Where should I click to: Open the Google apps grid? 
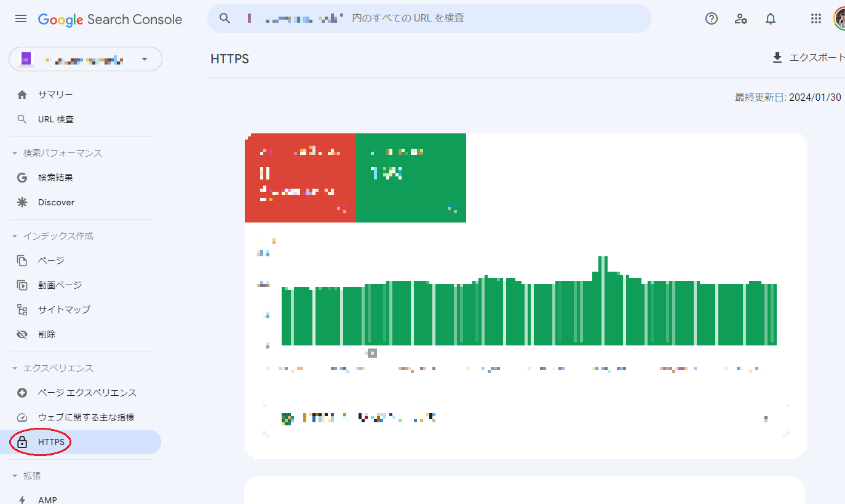click(x=816, y=18)
